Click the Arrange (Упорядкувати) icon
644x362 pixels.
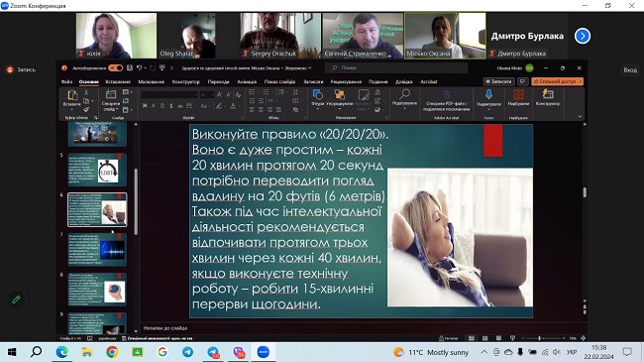click(x=340, y=95)
